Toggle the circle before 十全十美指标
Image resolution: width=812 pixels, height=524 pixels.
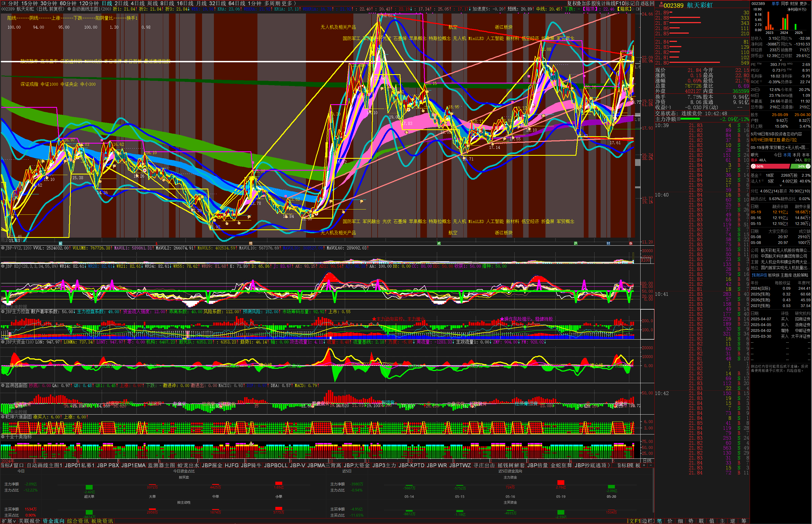point(3,437)
